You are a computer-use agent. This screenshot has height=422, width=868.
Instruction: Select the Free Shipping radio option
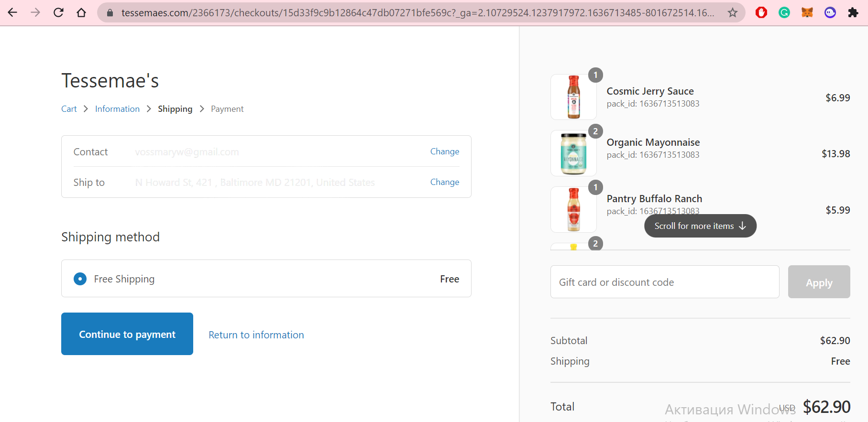click(80, 279)
